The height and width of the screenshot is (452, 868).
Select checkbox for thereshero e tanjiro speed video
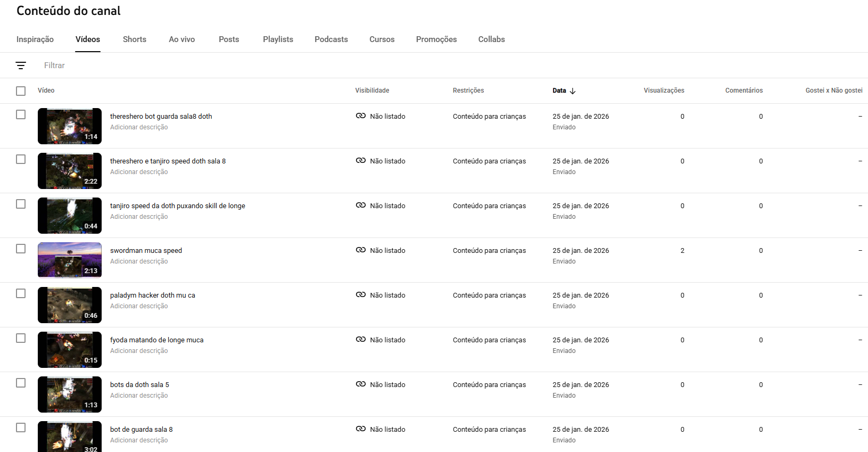pos(21,159)
